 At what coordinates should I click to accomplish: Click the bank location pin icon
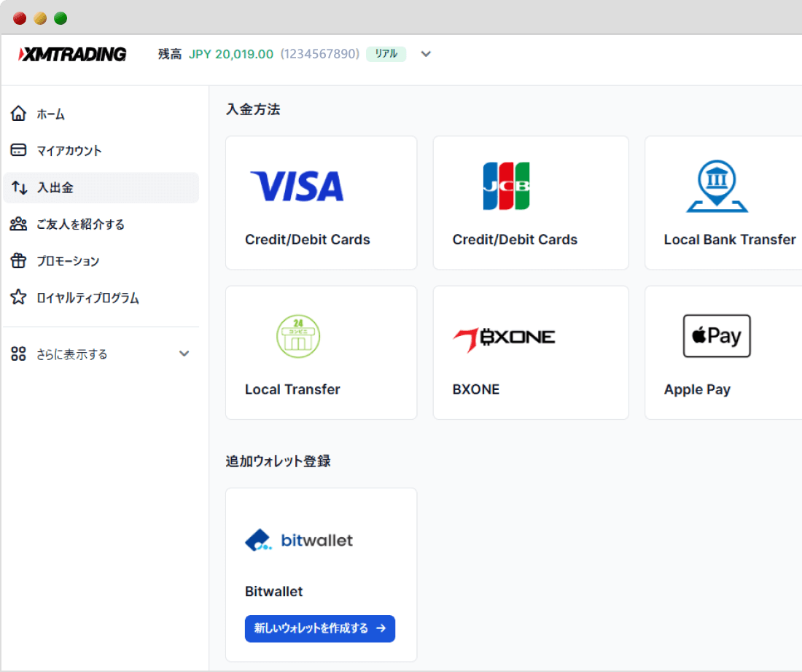pos(717,186)
